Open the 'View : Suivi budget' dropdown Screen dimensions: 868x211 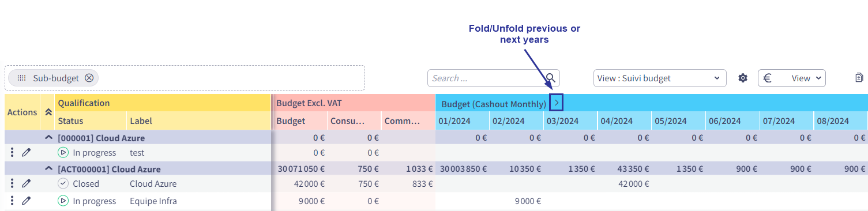click(x=659, y=78)
